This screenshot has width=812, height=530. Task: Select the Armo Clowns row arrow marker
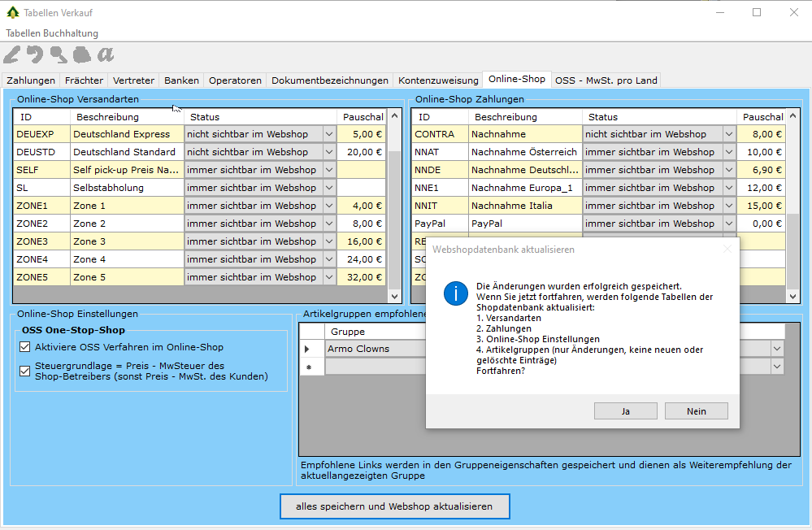pyautogui.click(x=307, y=350)
